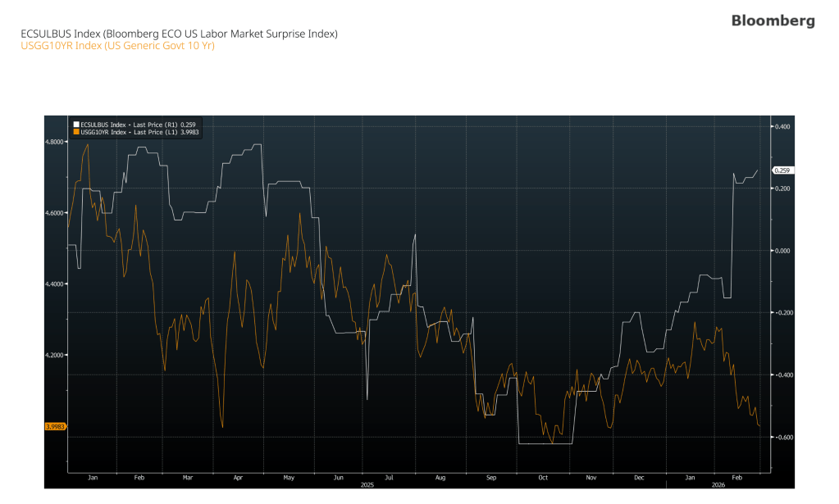Click the orange 3.9983 value tag on left axis
The height and width of the screenshot is (504, 839).
[x=55, y=426]
